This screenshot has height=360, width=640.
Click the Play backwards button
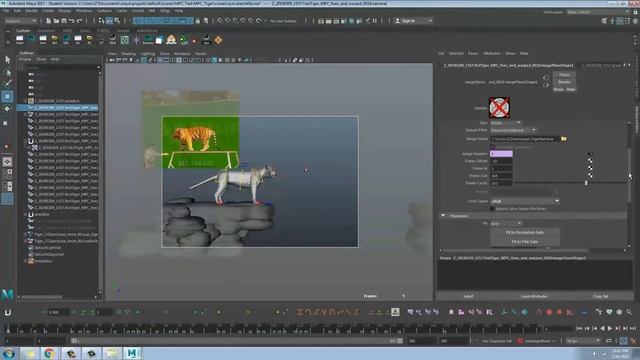click(602, 328)
